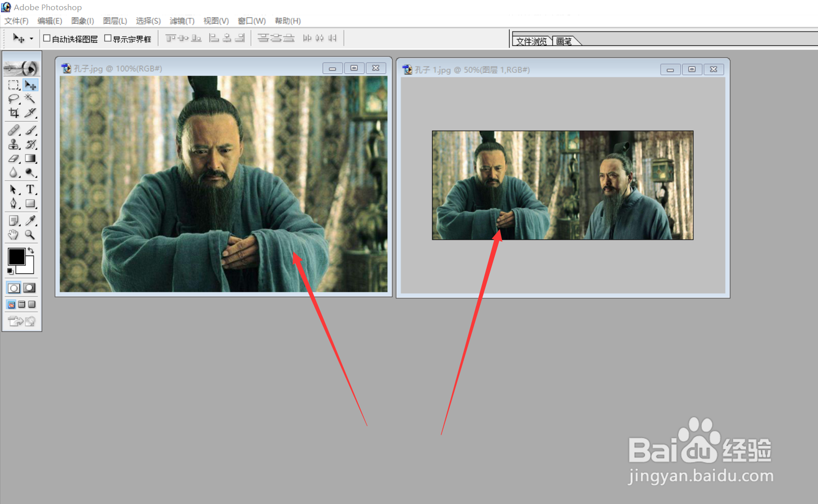
Task: Open the 画笔 palette tab
Action: pos(564,41)
